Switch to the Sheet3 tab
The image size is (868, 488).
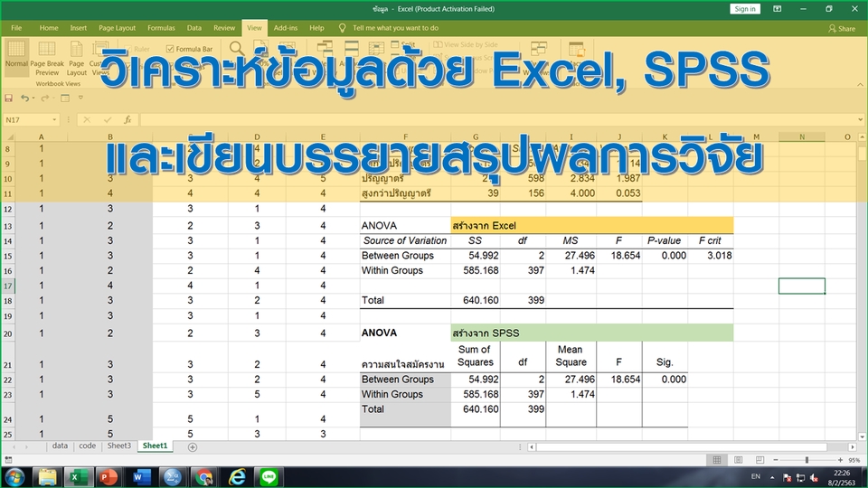(x=119, y=446)
